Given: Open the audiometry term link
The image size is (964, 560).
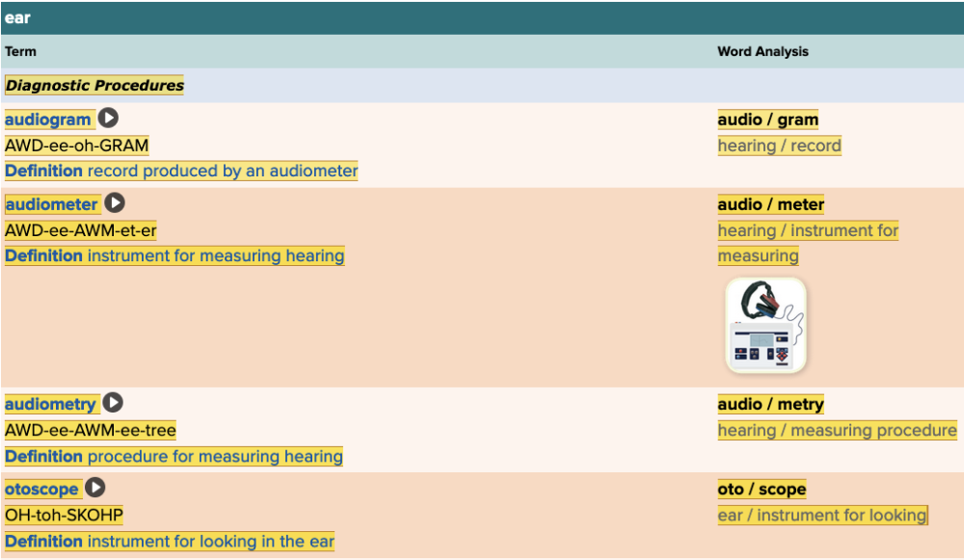Looking at the screenshot, I should coord(50,404).
